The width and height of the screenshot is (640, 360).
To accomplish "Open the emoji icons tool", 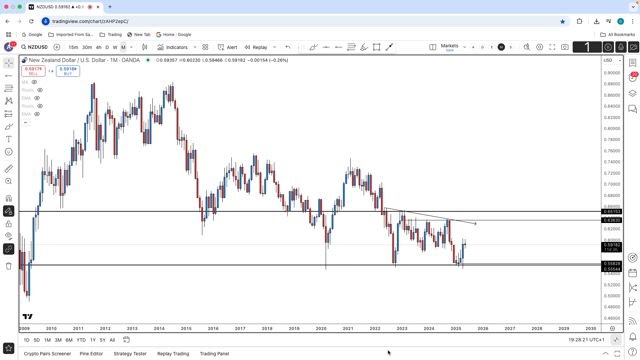I will [x=9, y=152].
